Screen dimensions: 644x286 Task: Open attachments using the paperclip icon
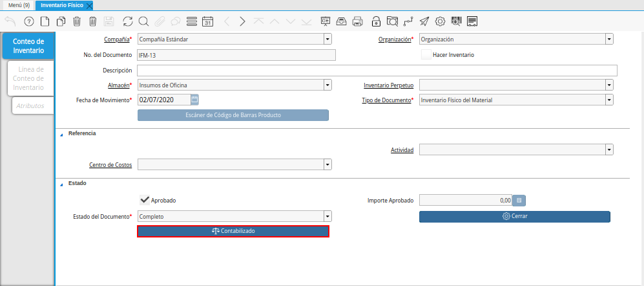tap(160, 21)
